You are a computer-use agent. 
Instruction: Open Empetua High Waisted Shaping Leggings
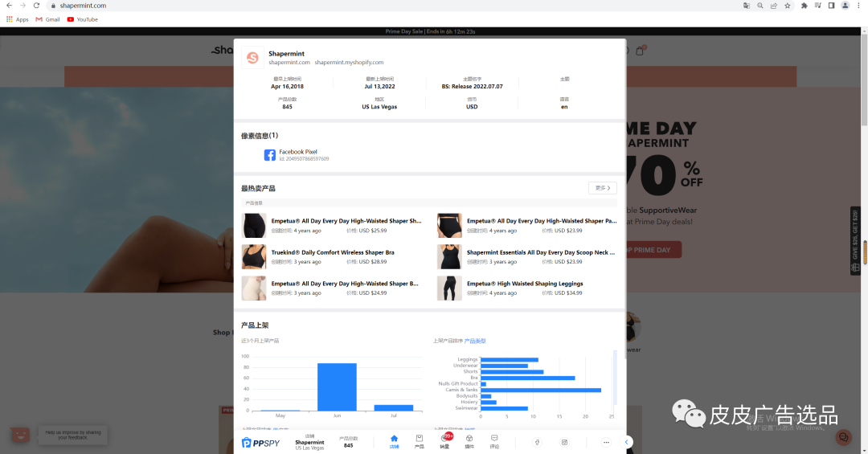click(x=524, y=284)
